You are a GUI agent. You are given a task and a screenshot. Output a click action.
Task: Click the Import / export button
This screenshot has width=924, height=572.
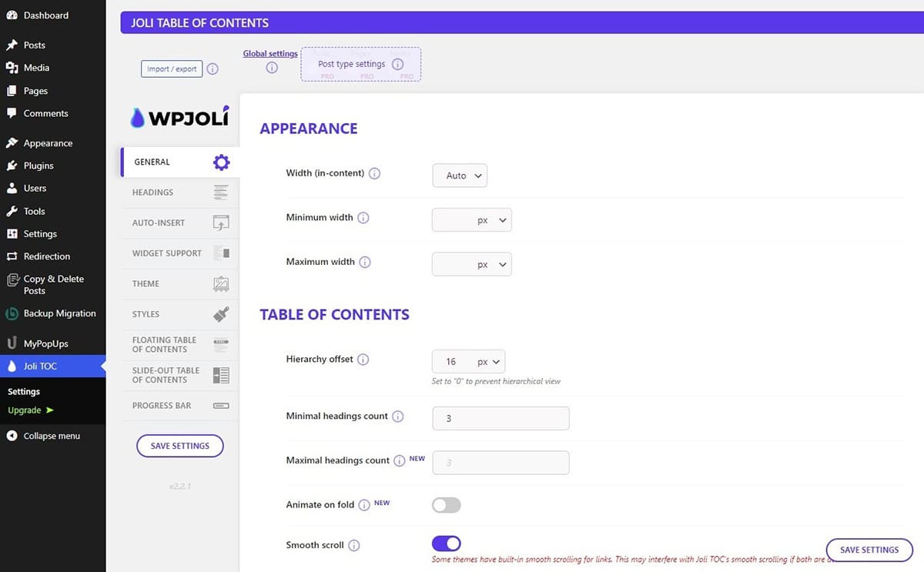click(x=171, y=69)
